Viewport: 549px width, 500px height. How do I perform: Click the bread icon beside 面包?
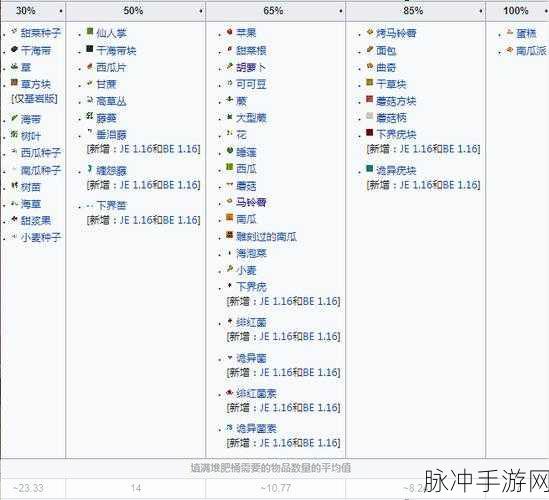[370, 49]
